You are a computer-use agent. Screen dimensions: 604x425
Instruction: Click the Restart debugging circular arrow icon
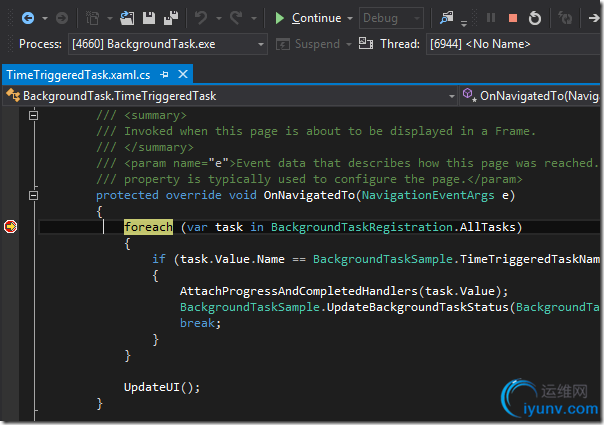(535, 18)
